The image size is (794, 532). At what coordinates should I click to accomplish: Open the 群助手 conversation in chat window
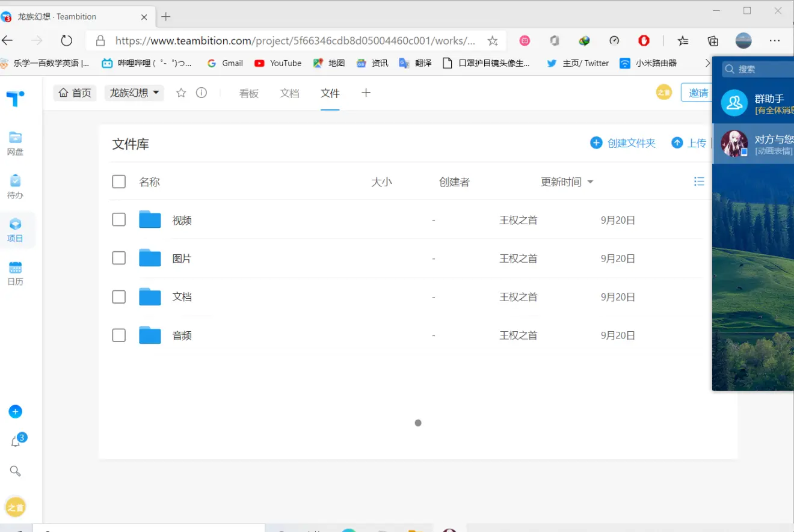(753, 103)
